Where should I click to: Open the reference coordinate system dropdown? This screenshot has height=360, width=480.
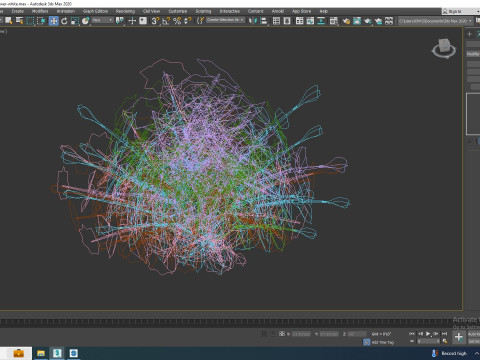click(102, 20)
